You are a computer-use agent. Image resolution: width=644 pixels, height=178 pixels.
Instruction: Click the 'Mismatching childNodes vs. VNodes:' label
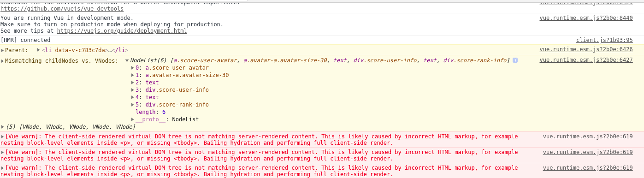click(62, 61)
